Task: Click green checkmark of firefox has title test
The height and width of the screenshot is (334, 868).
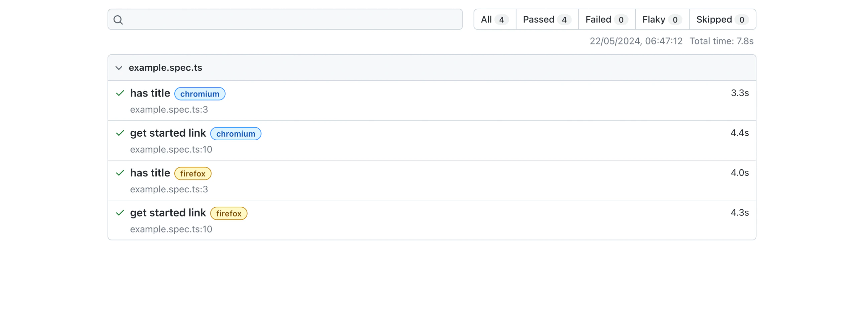Action: 120,173
